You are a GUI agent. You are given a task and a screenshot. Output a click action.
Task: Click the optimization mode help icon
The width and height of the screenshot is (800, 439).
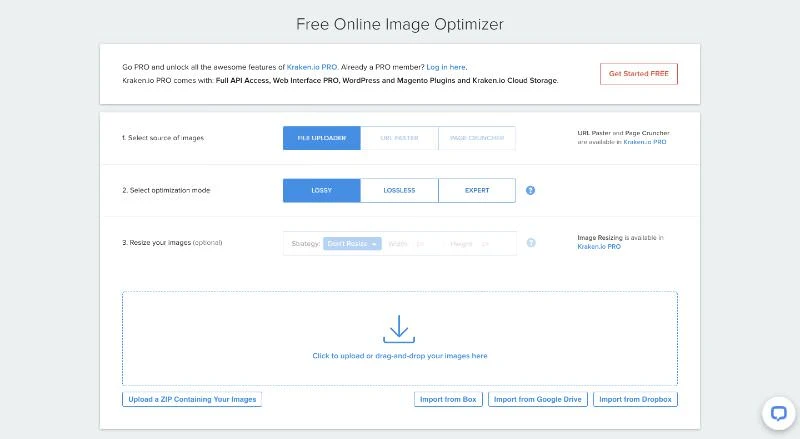(530, 190)
